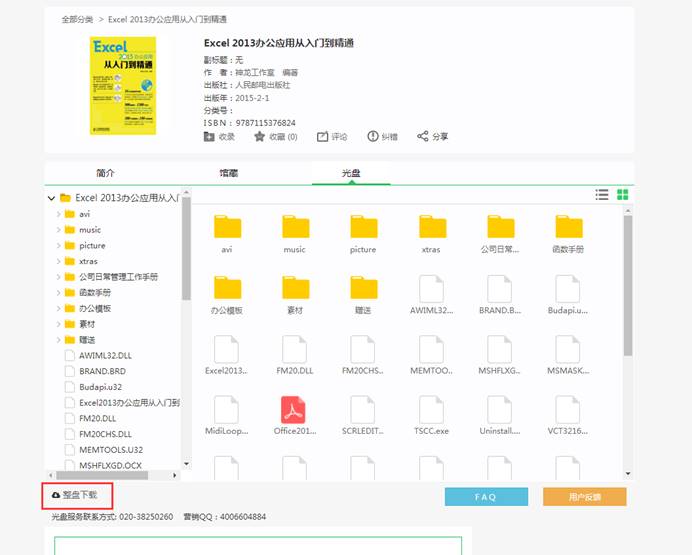This screenshot has height=555, width=692.
Task: Select the SCRLEDIT.. file icon
Action: coord(363,409)
